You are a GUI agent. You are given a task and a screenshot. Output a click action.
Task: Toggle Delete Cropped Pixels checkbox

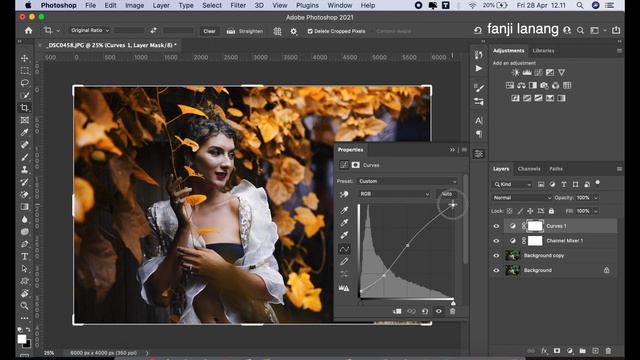(310, 31)
